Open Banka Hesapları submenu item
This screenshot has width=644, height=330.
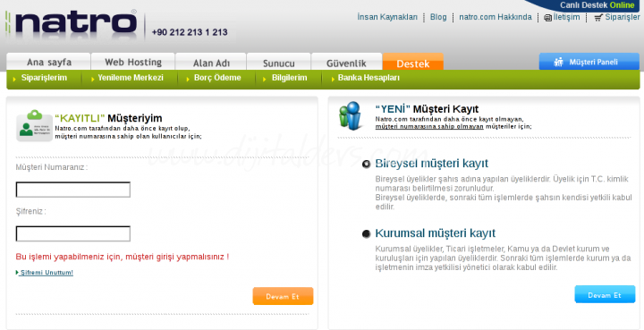[369, 78]
